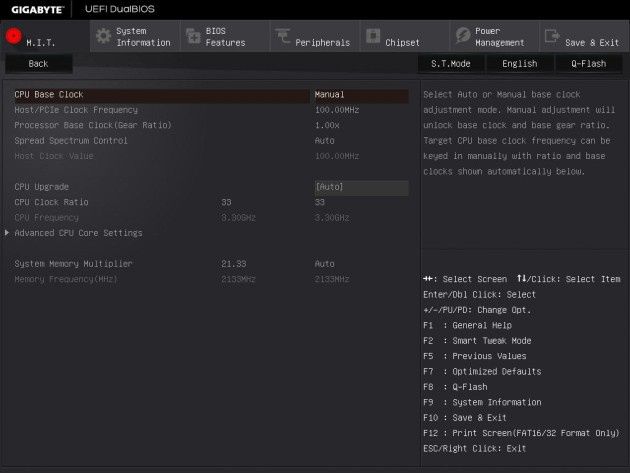The width and height of the screenshot is (630, 473).
Task: Click the Chipset square icon
Action: 373,36
